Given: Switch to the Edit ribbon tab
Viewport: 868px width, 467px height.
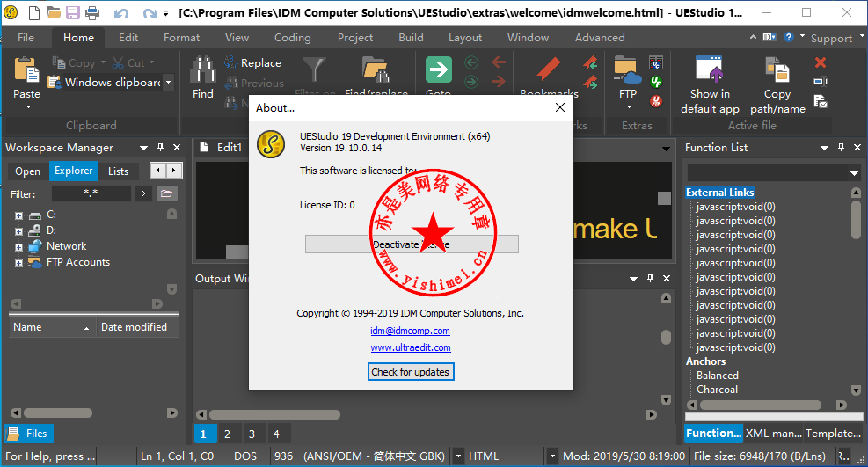Looking at the screenshot, I should tap(128, 38).
